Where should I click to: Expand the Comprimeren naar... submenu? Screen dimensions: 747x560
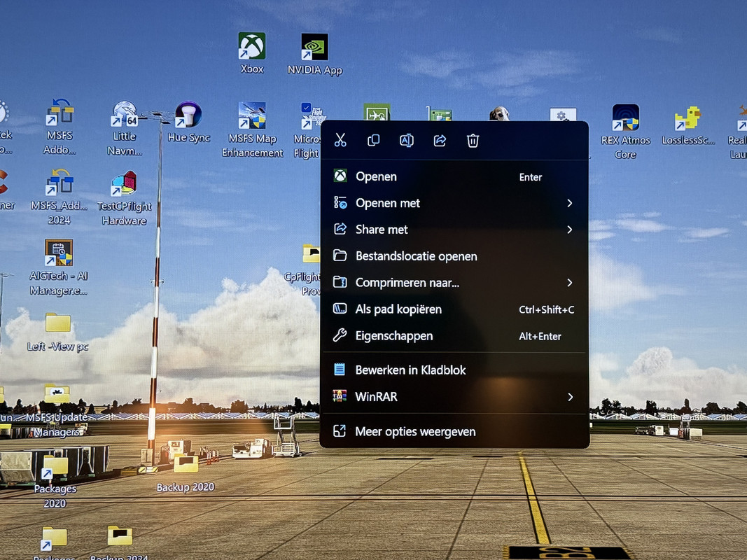[454, 283]
